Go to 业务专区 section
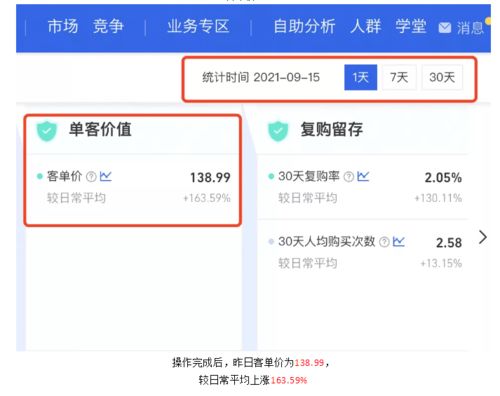This screenshot has height=396, width=500. pyautogui.click(x=198, y=26)
